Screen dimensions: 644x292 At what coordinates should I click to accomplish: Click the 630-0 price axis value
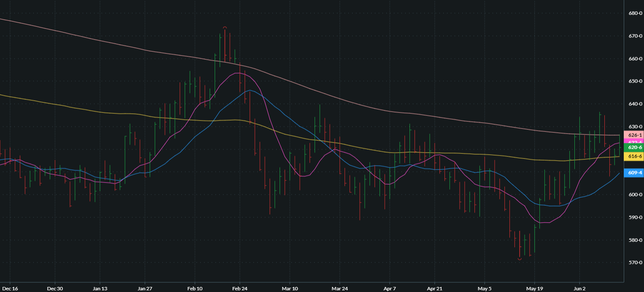point(635,127)
